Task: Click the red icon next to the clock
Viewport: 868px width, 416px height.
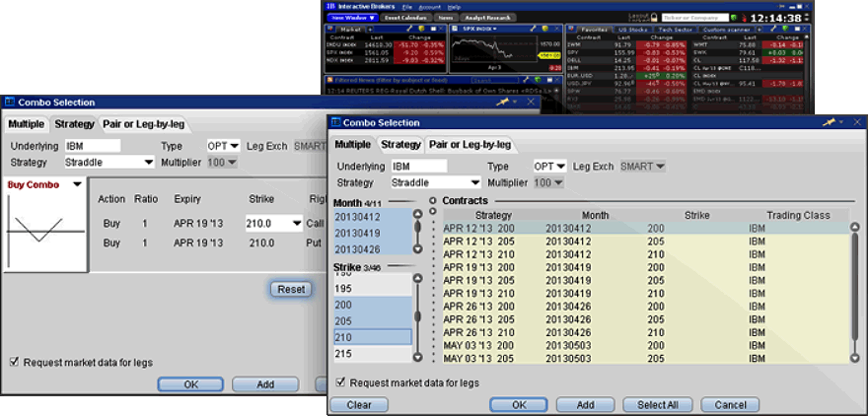Action: click(x=744, y=17)
